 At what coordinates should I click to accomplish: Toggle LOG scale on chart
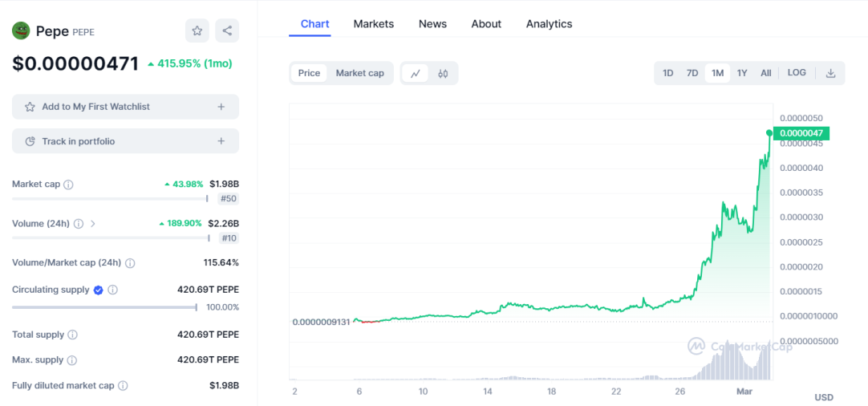[x=797, y=72]
